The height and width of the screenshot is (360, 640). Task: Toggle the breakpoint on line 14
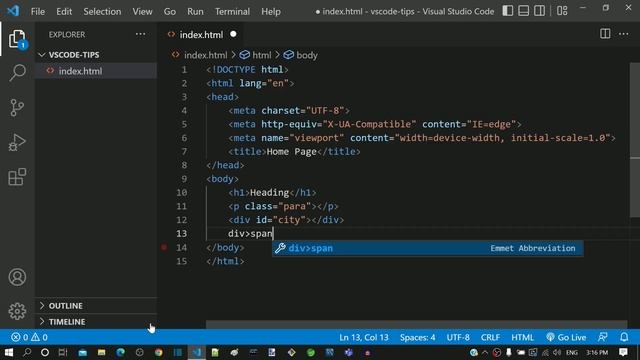pos(164,247)
